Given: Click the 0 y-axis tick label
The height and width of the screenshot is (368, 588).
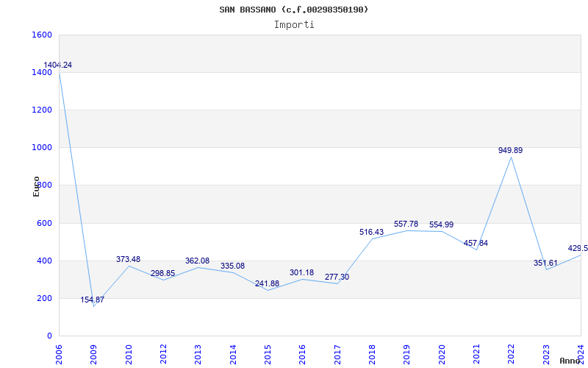Looking at the screenshot, I should pyautogui.click(x=49, y=336).
